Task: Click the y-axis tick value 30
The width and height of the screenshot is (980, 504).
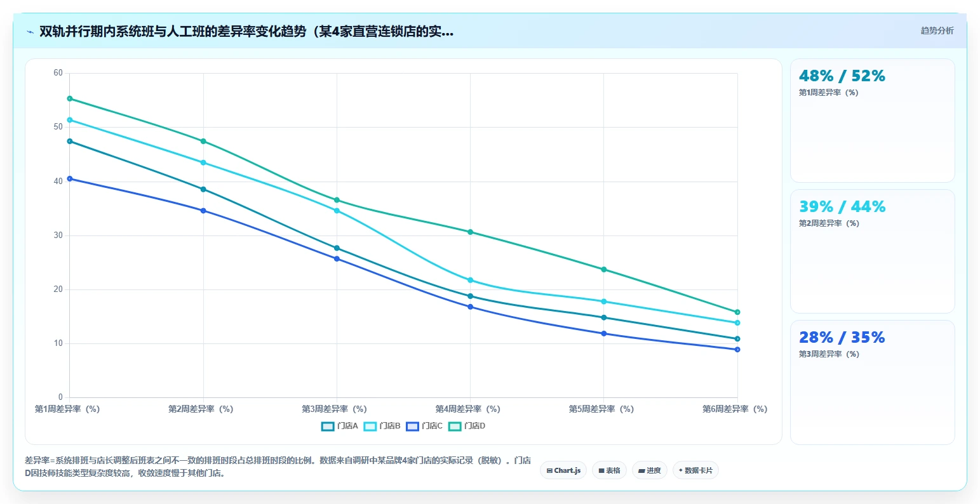Action: [x=58, y=235]
